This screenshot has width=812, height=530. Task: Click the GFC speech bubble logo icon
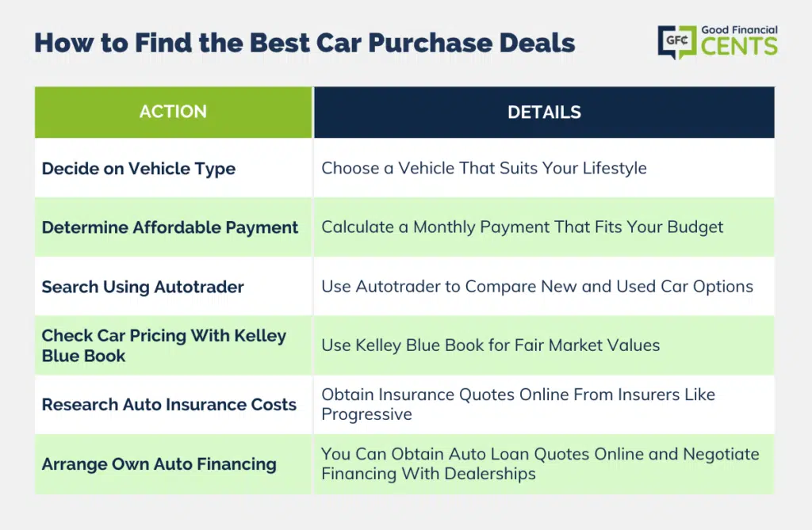676,42
